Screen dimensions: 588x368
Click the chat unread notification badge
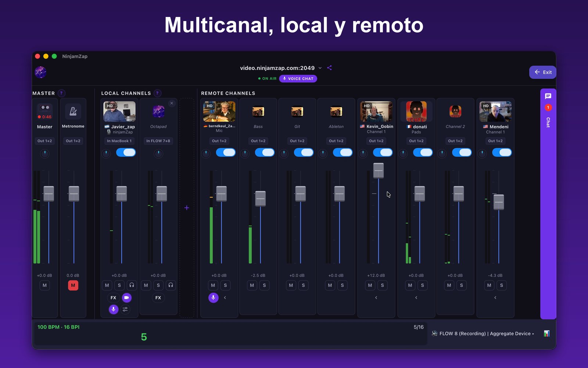(548, 107)
